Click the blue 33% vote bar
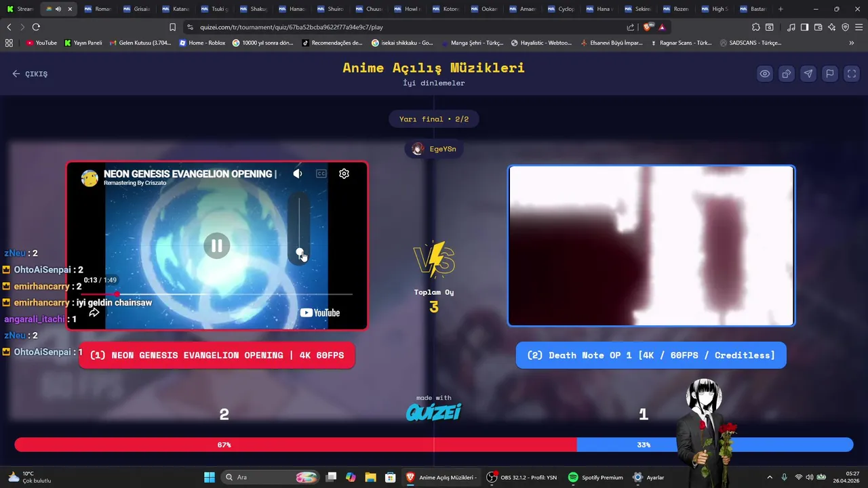This screenshot has height=488, width=868. [715, 445]
